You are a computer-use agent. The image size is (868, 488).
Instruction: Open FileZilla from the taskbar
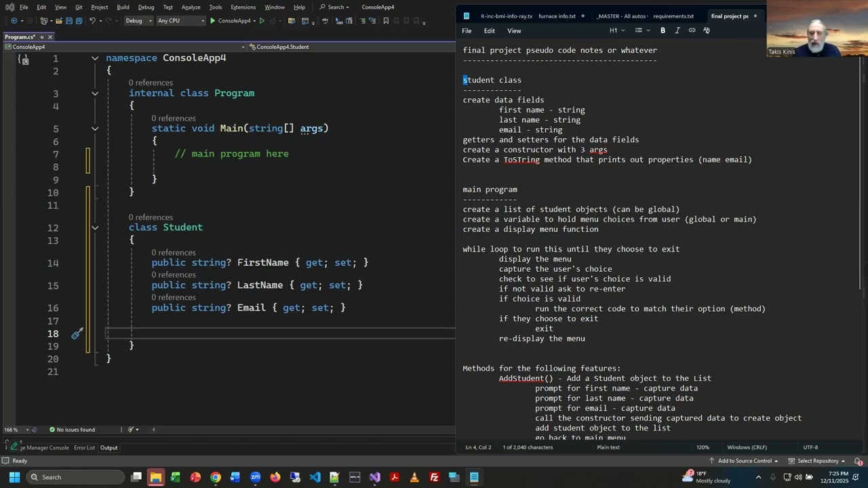tap(434, 477)
